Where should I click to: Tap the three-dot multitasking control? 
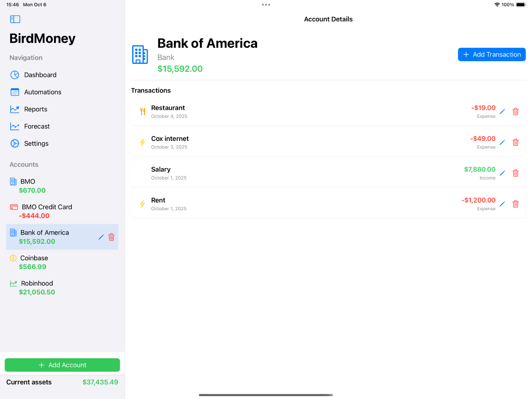point(266,5)
